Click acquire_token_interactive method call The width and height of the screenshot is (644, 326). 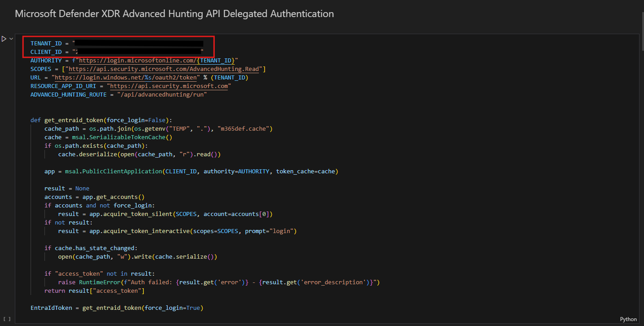(x=146, y=231)
